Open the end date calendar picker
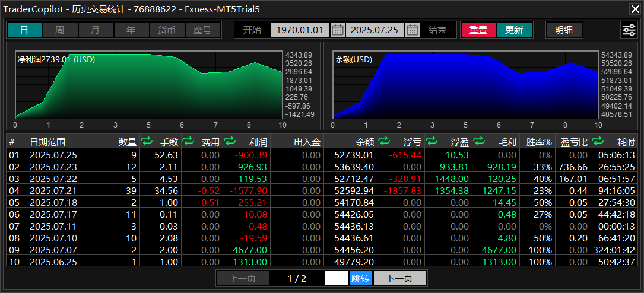Screen dimensions: 644x293 413,30
